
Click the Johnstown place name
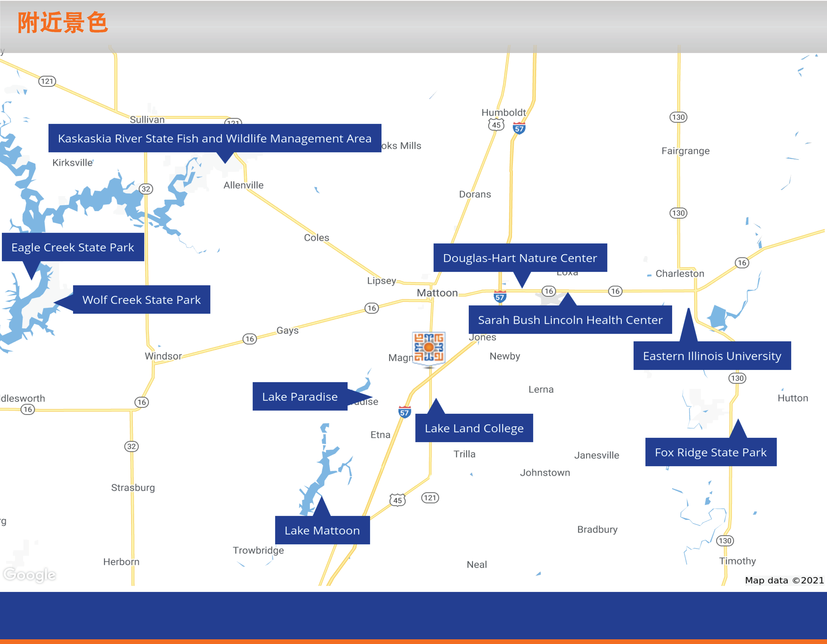(x=545, y=473)
